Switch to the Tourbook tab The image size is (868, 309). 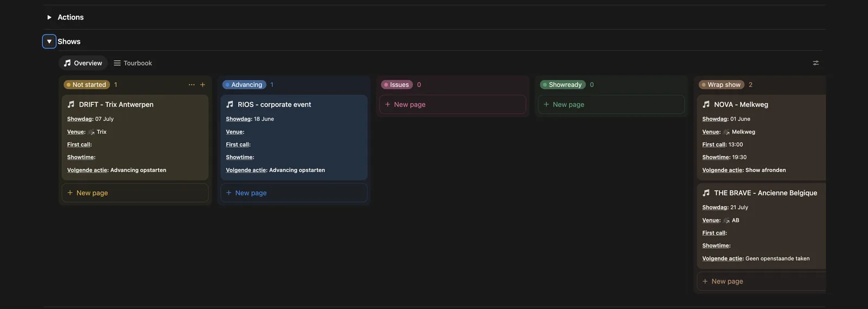pos(133,63)
